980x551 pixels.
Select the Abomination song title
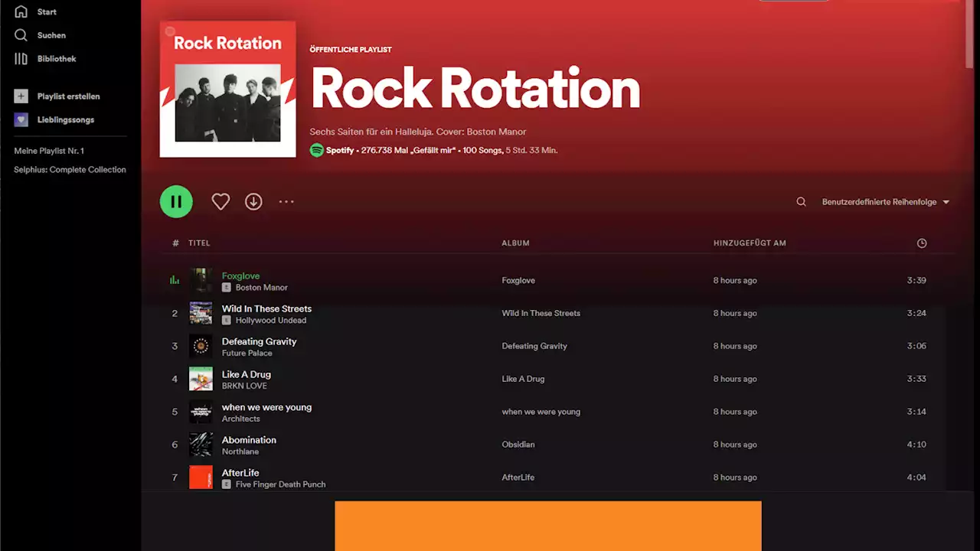tap(249, 441)
